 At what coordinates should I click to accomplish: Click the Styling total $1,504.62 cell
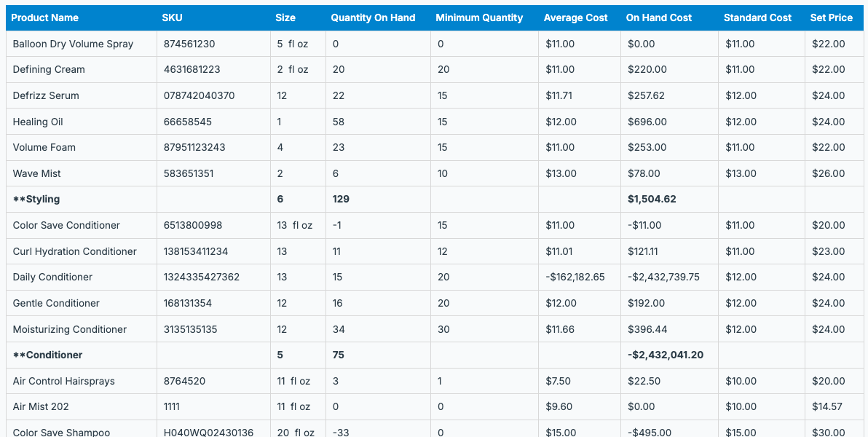click(x=652, y=199)
